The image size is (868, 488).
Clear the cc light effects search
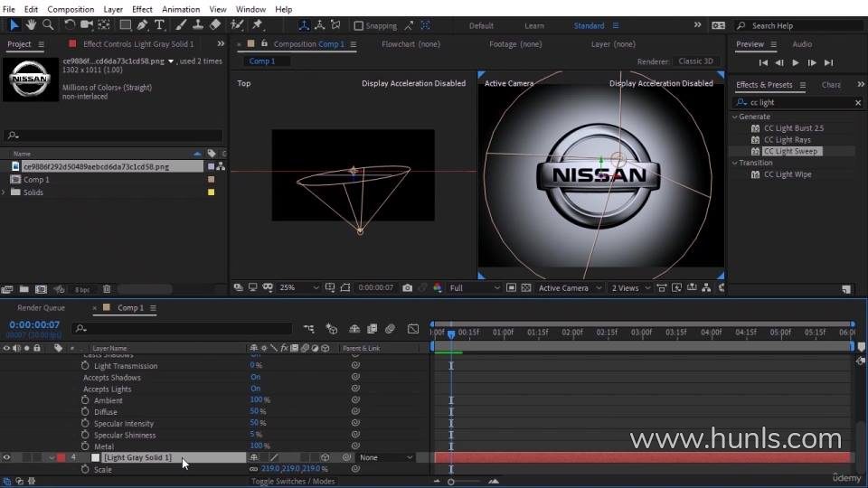(858, 102)
